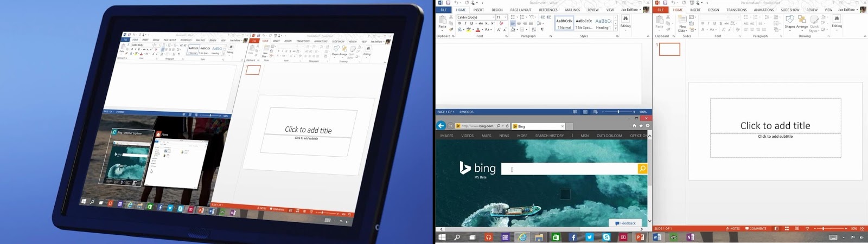Open PowerPoint's TRANSITIONS tab

tap(737, 10)
